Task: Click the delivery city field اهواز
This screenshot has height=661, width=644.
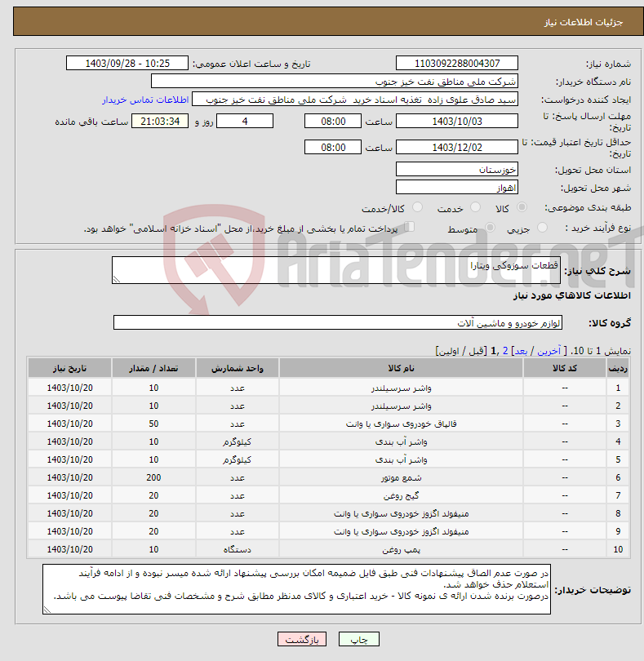Action: coord(457,188)
